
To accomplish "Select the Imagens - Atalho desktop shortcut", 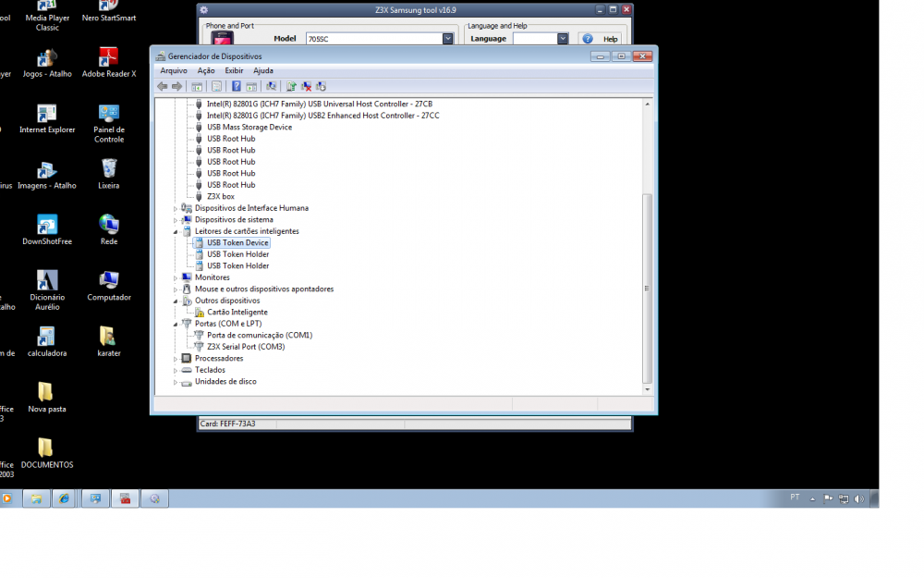I will [47, 175].
